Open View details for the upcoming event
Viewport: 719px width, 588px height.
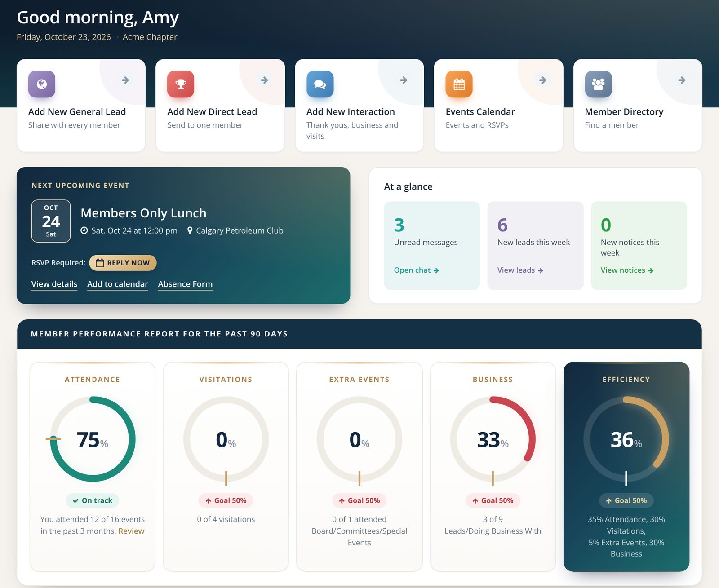54,284
